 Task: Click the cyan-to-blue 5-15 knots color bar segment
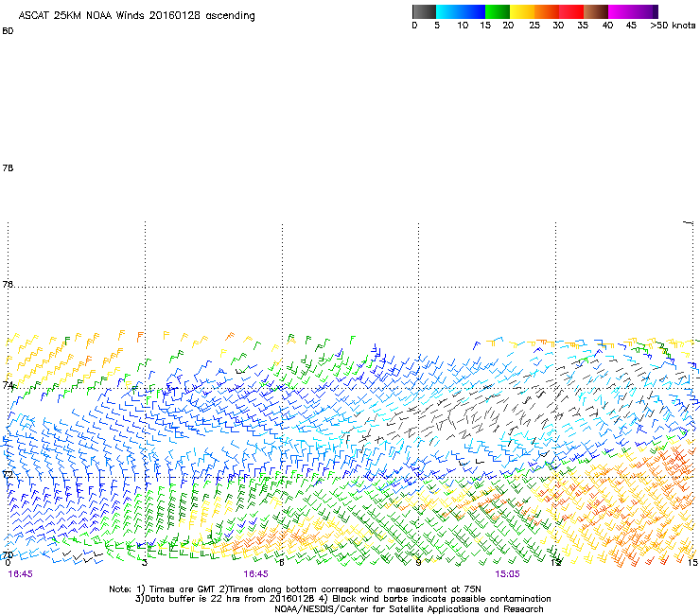(x=461, y=11)
